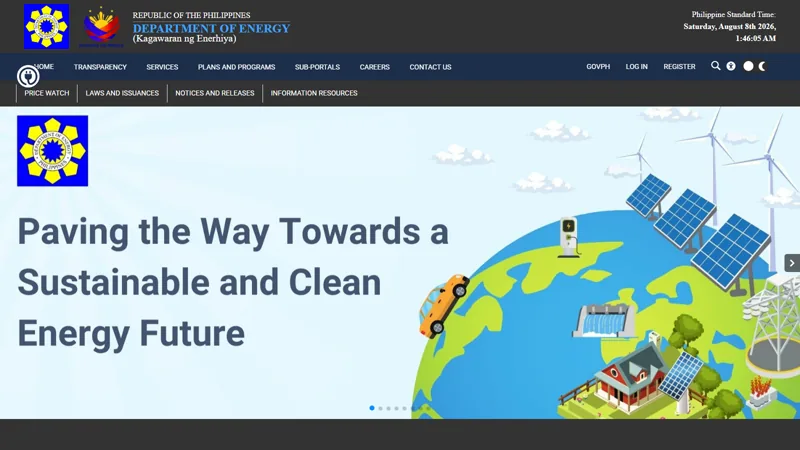The image size is (800, 450).
Task: Open the LAWS AND ISSUANCES tab
Action: (x=122, y=93)
